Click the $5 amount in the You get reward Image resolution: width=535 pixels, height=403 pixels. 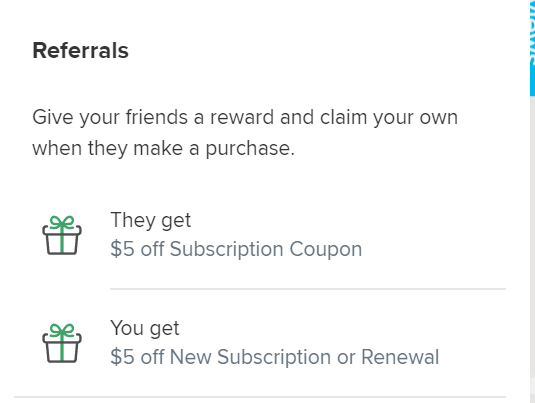pyautogui.click(x=122, y=357)
